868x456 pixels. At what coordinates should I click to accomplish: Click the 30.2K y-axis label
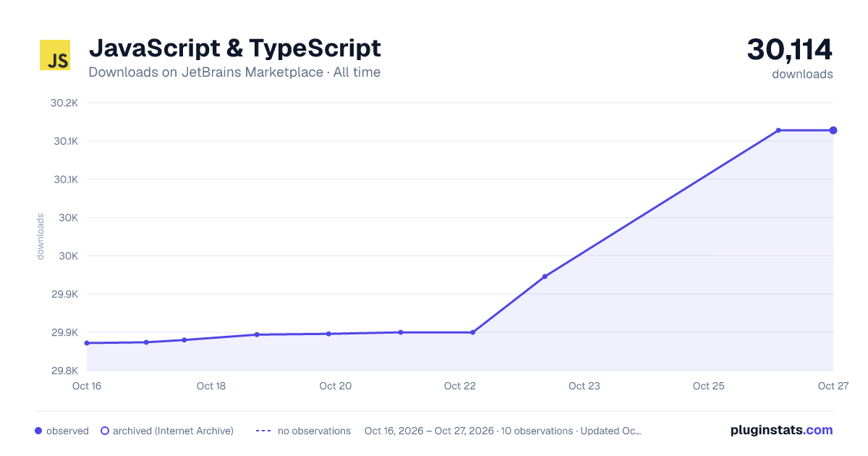pos(64,103)
